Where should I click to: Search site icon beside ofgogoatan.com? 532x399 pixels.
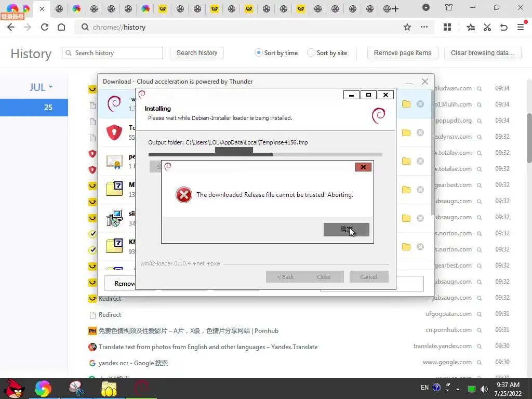(480, 314)
